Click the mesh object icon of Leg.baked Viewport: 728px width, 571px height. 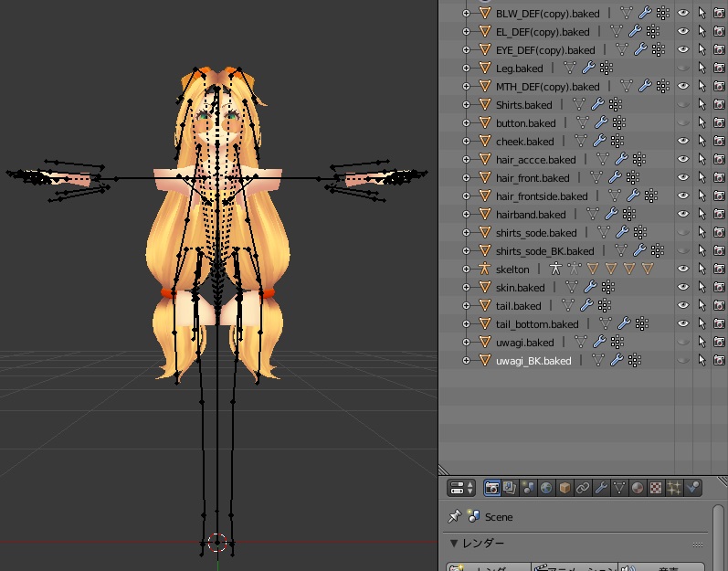[484, 68]
